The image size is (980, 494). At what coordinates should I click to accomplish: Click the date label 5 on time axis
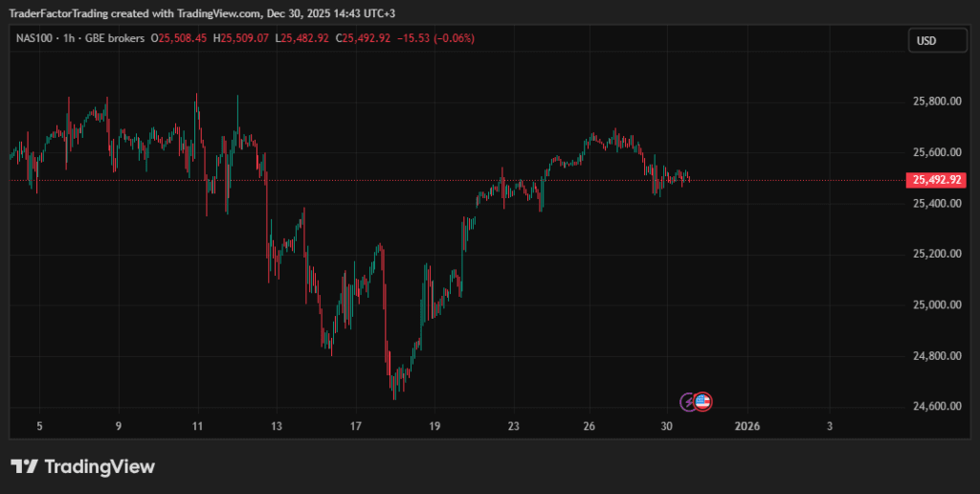39,426
